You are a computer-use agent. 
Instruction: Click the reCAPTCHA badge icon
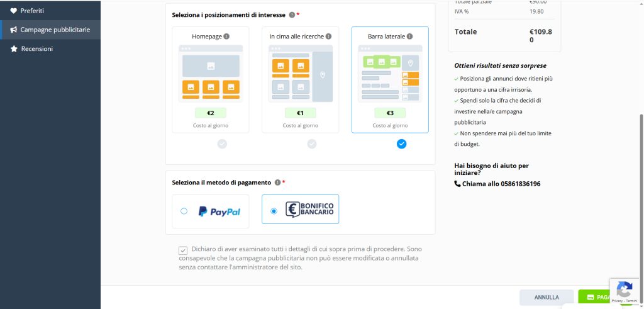tap(624, 289)
